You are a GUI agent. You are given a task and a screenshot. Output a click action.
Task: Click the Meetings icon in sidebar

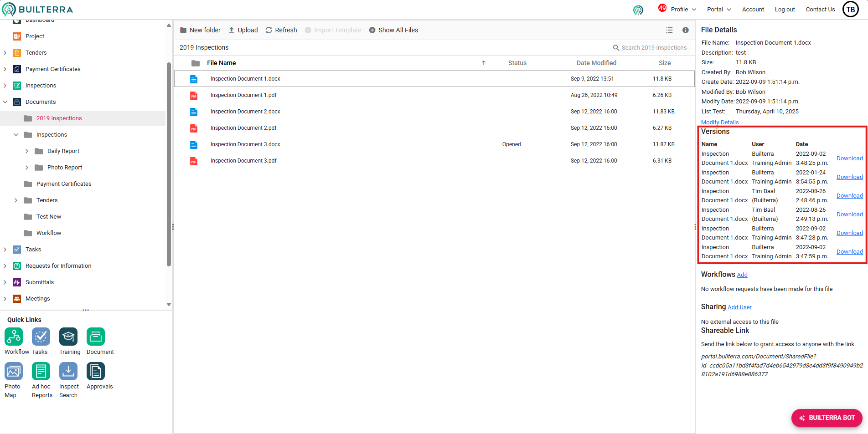tap(17, 299)
